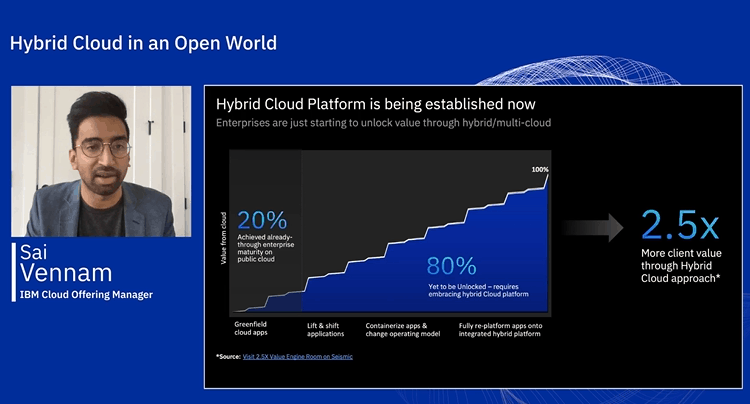Click 'Yet to be Unlocked – requires embracing hybrid Cloud platform'
750x404 pixels.
click(x=478, y=290)
